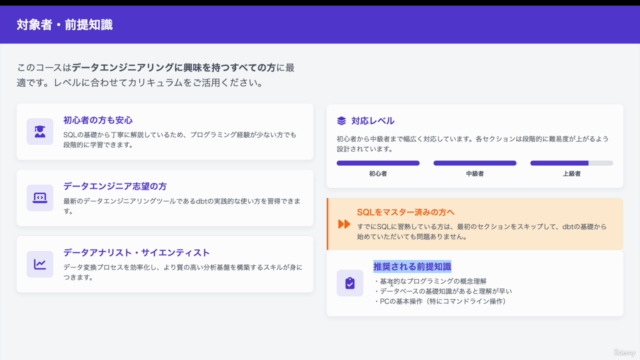Click the bullet データベースの基礎知識があると理解が早い
This screenshot has height=360, width=640.
[x=443, y=291]
